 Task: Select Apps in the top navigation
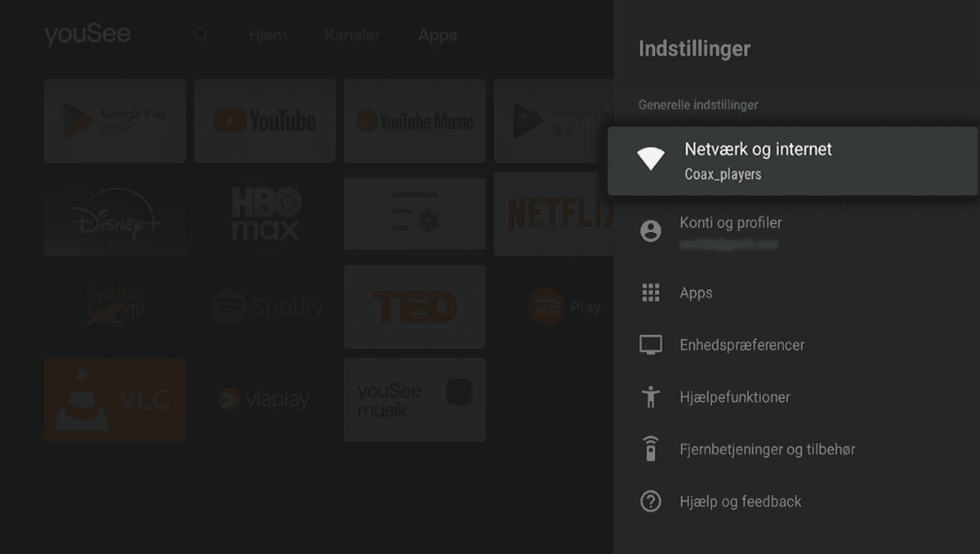pyautogui.click(x=437, y=35)
